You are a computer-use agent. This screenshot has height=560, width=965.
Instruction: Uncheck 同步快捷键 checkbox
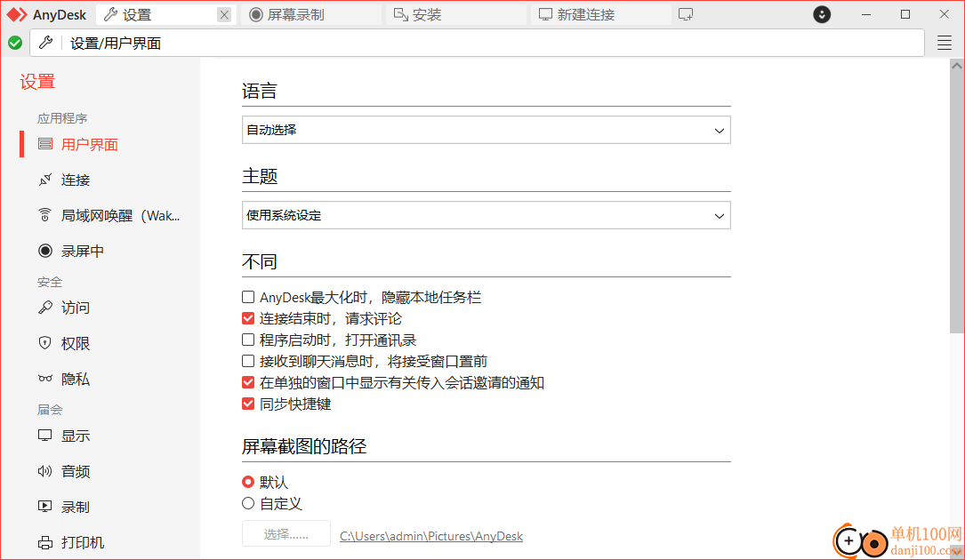(248, 404)
